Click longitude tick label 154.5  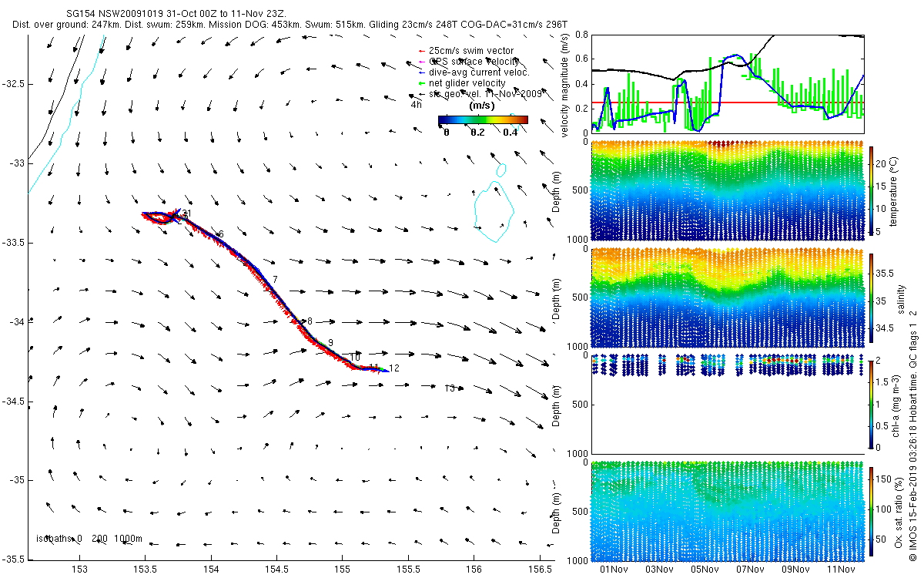[x=276, y=570]
